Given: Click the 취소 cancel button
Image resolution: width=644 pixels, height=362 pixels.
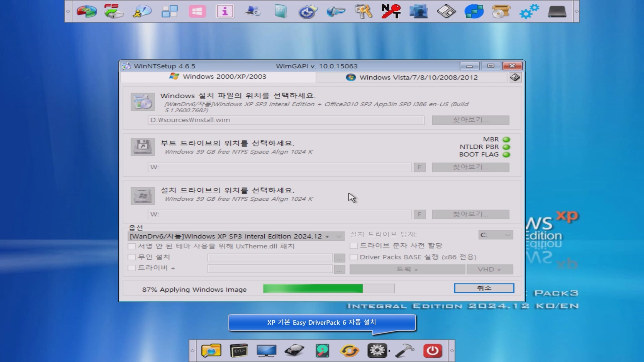Looking at the screenshot, I should (x=484, y=288).
